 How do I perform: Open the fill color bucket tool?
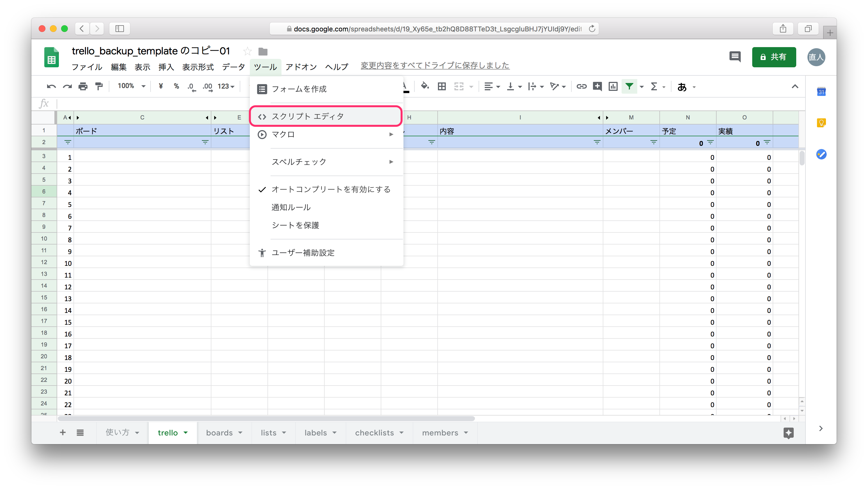(425, 86)
